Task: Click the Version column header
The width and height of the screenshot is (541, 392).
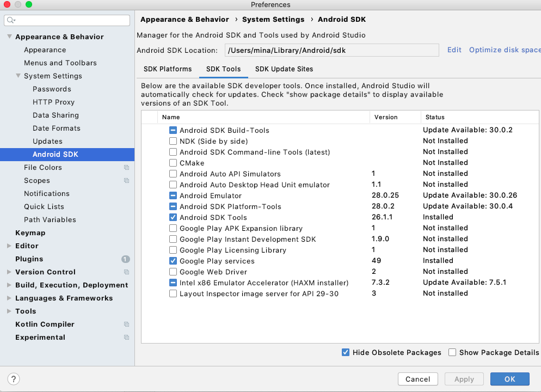Action: click(x=395, y=117)
